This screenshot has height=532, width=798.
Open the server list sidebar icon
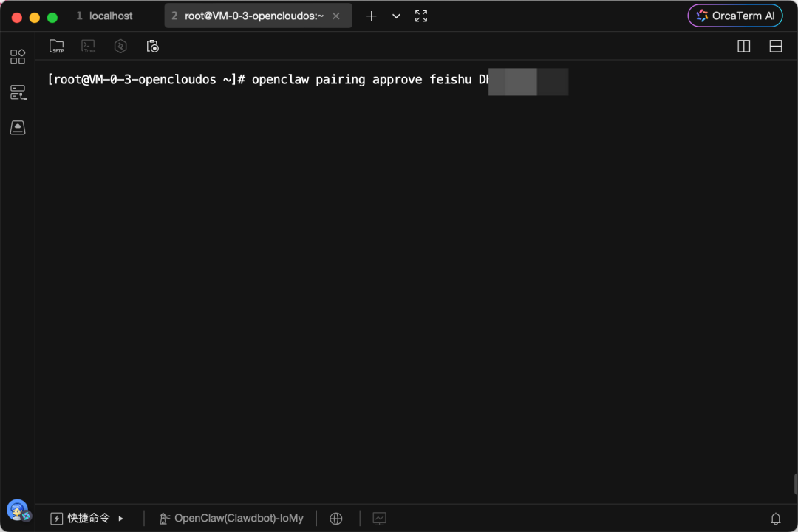18,92
